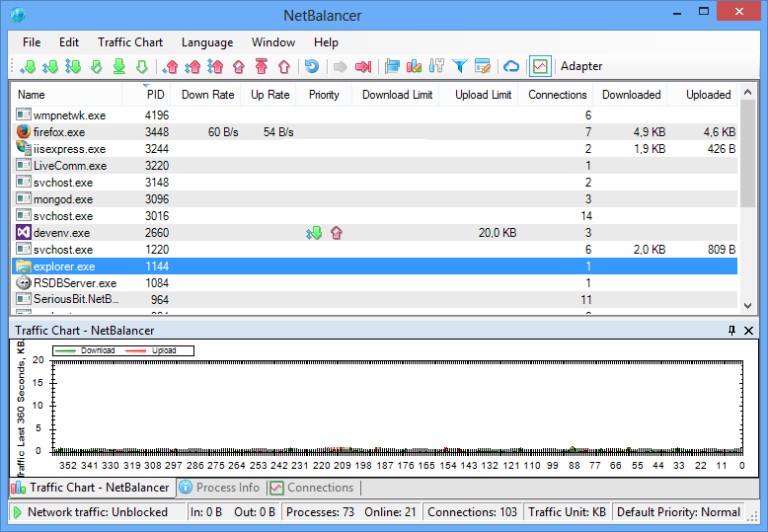
Task: Click devenv.exe red upload priority icon
Action: coord(336,233)
